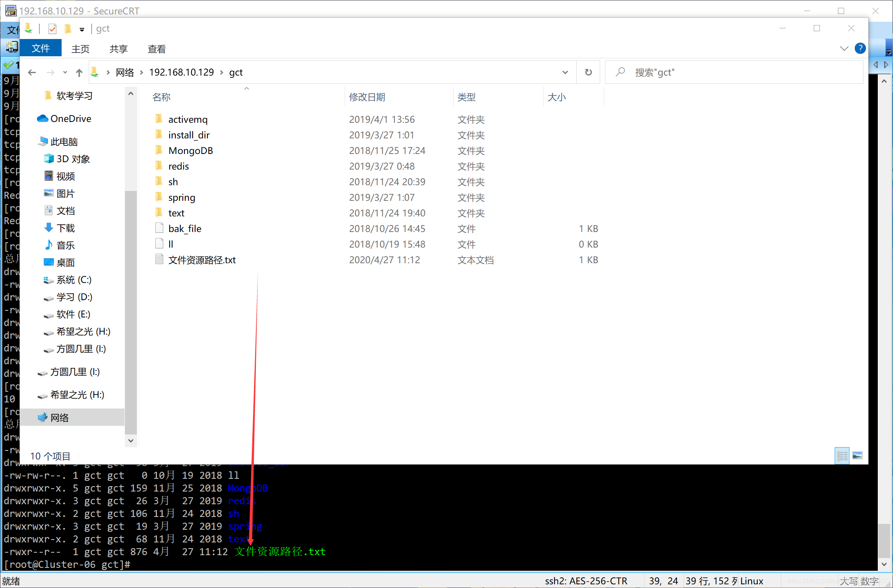893x588 pixels.
Task: Click the address bar path dropdown
Action: click(x=565, y=72)
